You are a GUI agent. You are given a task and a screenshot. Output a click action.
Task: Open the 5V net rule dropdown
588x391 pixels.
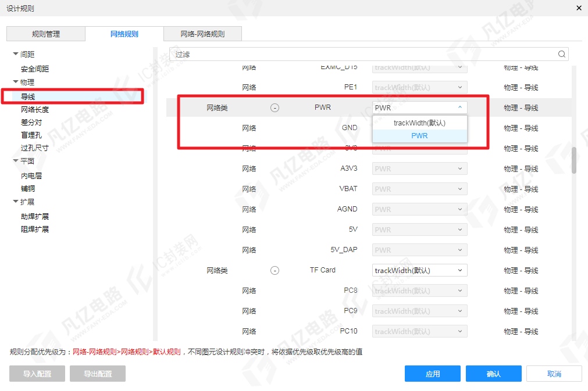tap(419, 229)
